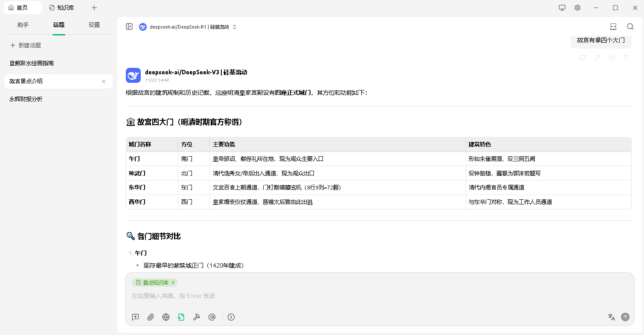Copy the user message icon
This screenshot has width=644, height=335.
coord(612,57)
